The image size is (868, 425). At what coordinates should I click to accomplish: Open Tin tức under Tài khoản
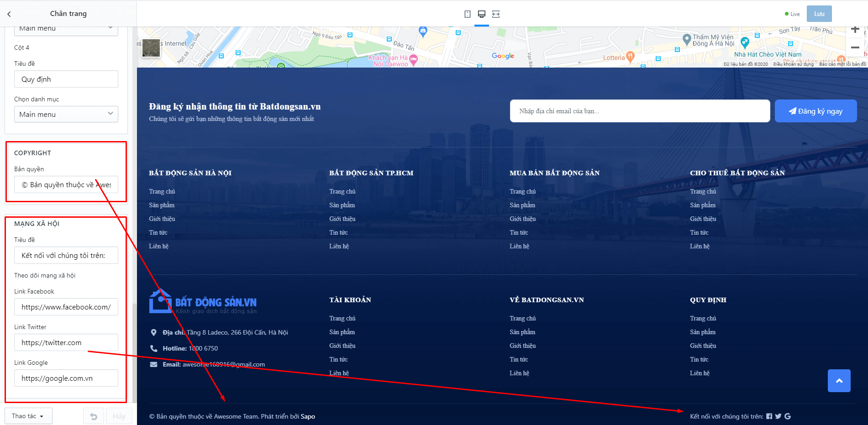[x=338, y=359]
